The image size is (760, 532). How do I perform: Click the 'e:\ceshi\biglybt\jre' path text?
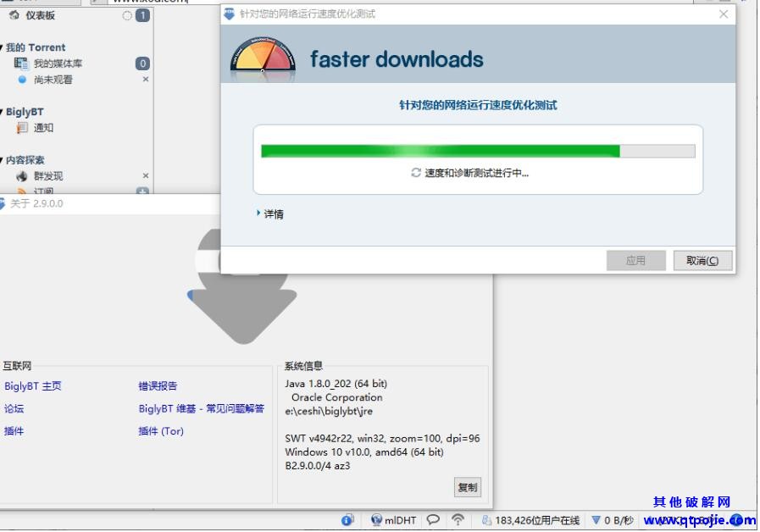[x=329, y=411]
